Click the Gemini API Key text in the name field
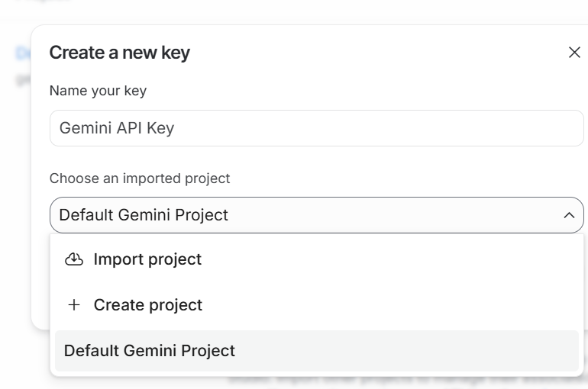Image resolution: width=588 pixels, height=389 pixels. [117, 128]
